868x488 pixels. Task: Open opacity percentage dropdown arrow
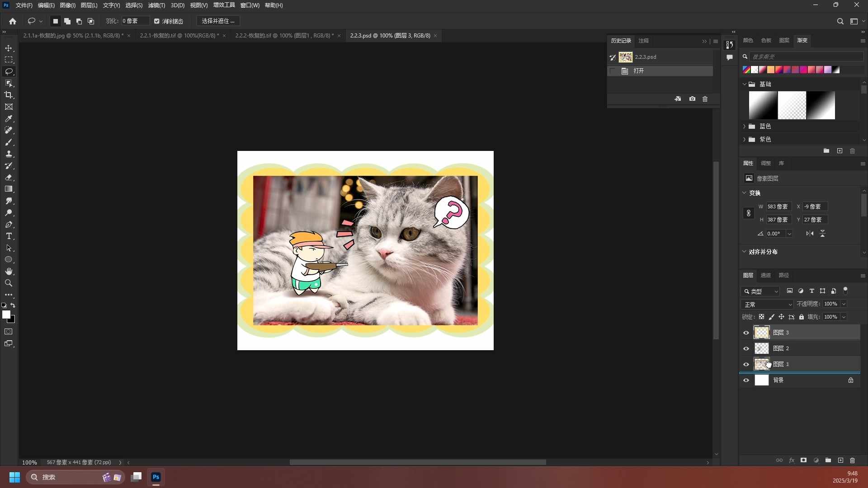tap(844, 304)
